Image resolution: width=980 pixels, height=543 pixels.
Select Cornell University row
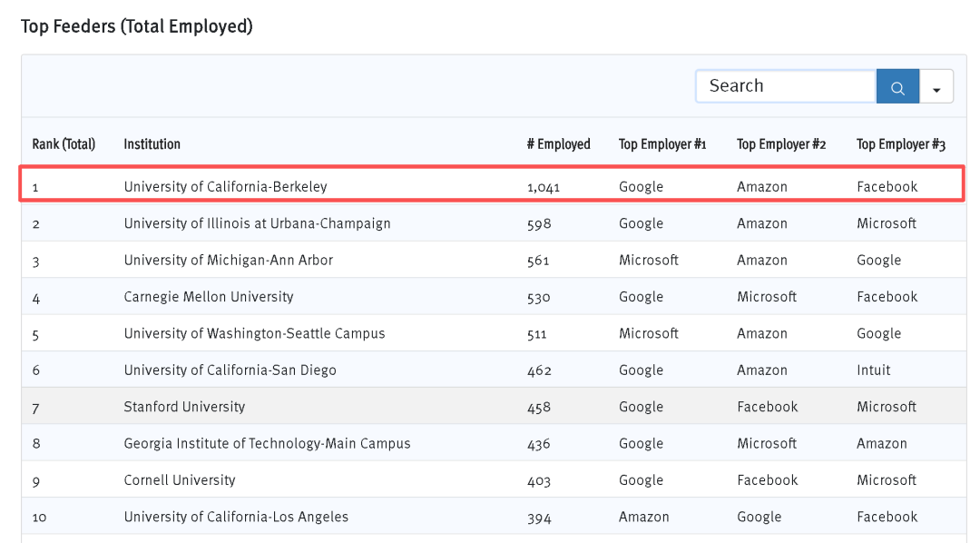[493, 479]
